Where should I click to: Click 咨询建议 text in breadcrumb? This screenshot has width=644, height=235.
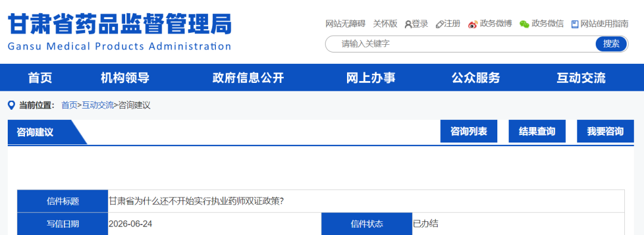point(134,105)
